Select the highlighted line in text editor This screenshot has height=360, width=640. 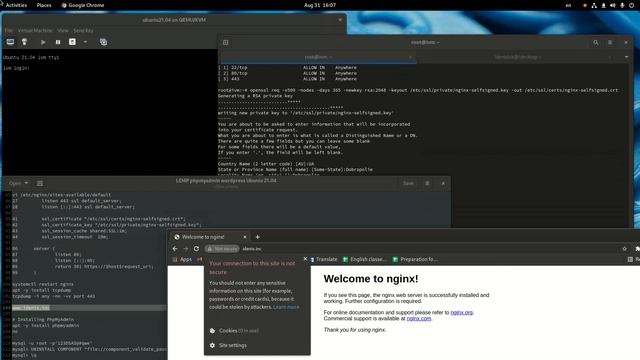(89, 308)
